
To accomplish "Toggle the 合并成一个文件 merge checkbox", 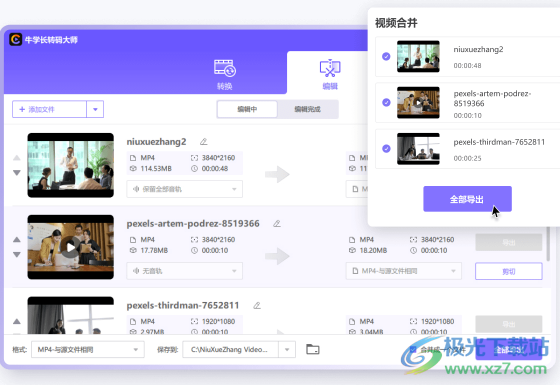I will tap(413, 349).
